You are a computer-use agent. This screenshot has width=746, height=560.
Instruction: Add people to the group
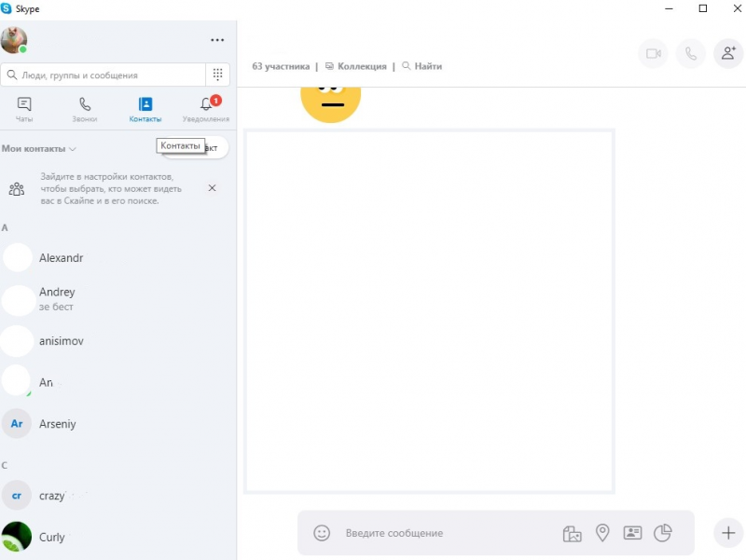[728, 54]
